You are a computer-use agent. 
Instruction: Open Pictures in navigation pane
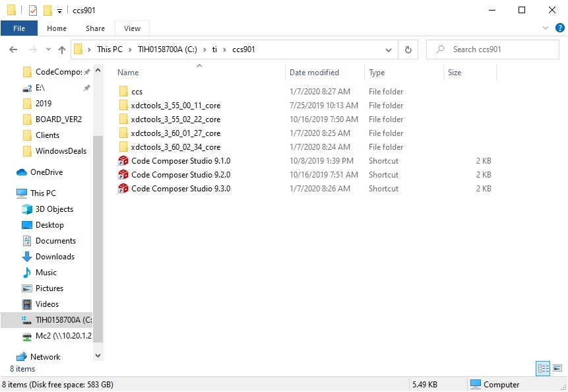(x=43, y=288)
